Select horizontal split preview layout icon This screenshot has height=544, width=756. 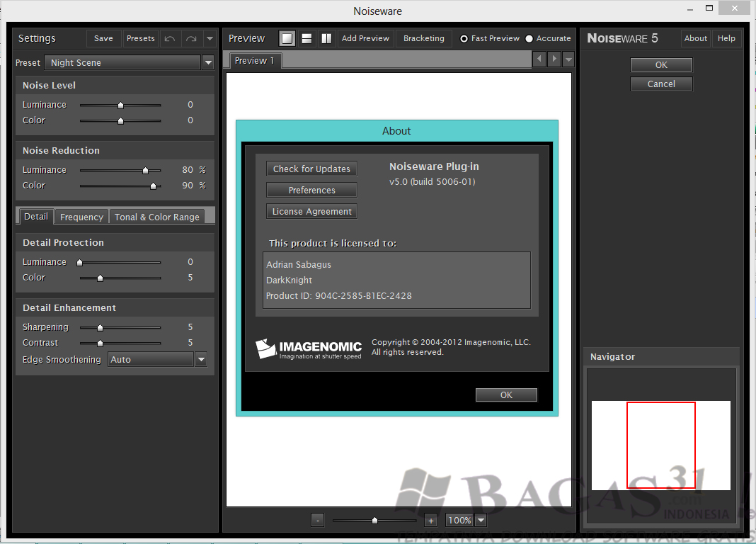click(x=307, y=38)
